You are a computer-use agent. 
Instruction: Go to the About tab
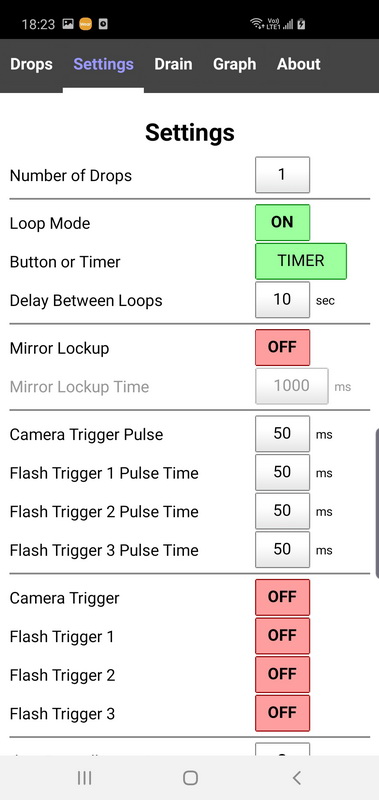(x=299, y=64)
